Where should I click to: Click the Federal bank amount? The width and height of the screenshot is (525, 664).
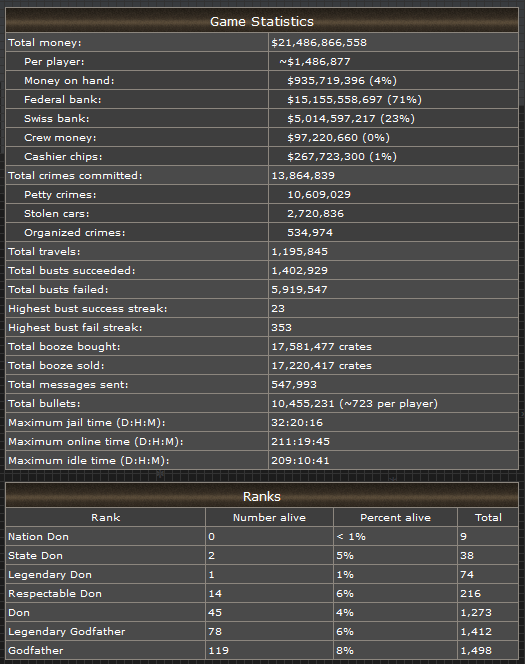(x=354, y=100)
